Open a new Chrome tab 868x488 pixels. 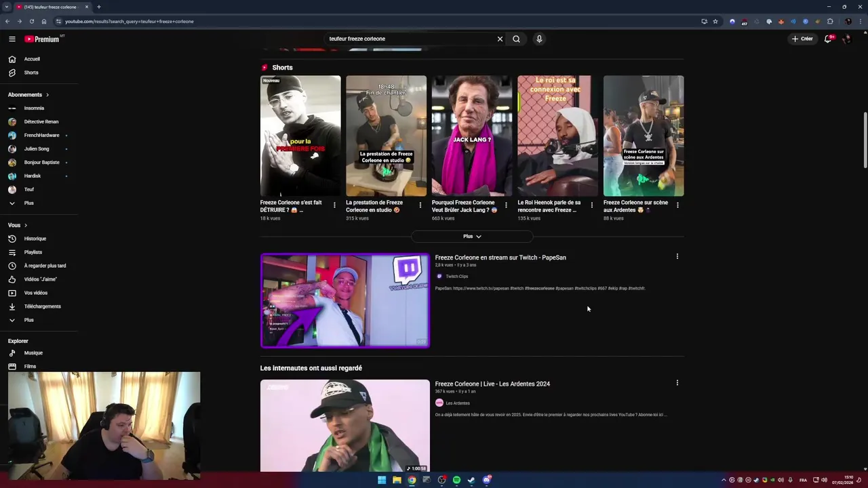[98, 7]
